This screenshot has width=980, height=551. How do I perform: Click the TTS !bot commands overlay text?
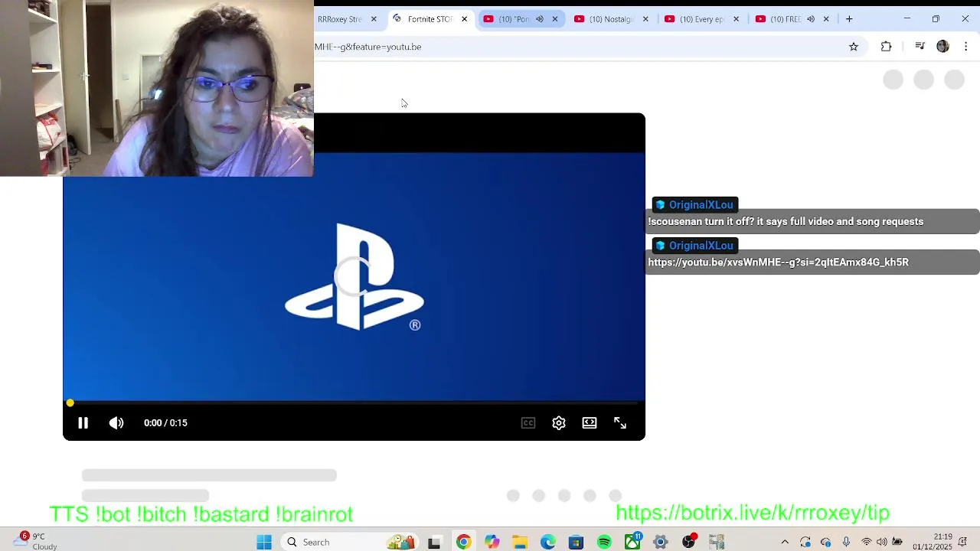coord(201,514)
